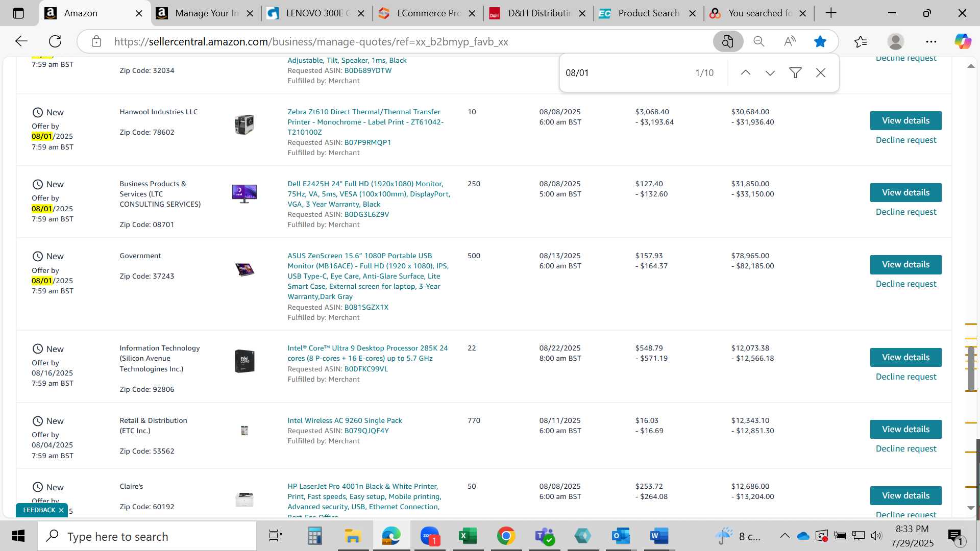Open Word from the taskbar

(x=659, y=536)
